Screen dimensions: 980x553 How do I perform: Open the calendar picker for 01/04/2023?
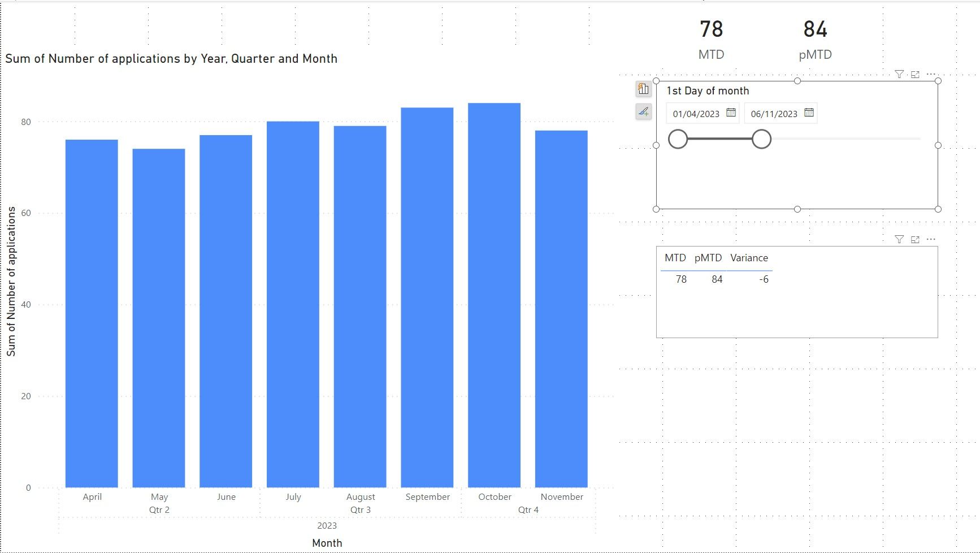(x=731, y=113)
